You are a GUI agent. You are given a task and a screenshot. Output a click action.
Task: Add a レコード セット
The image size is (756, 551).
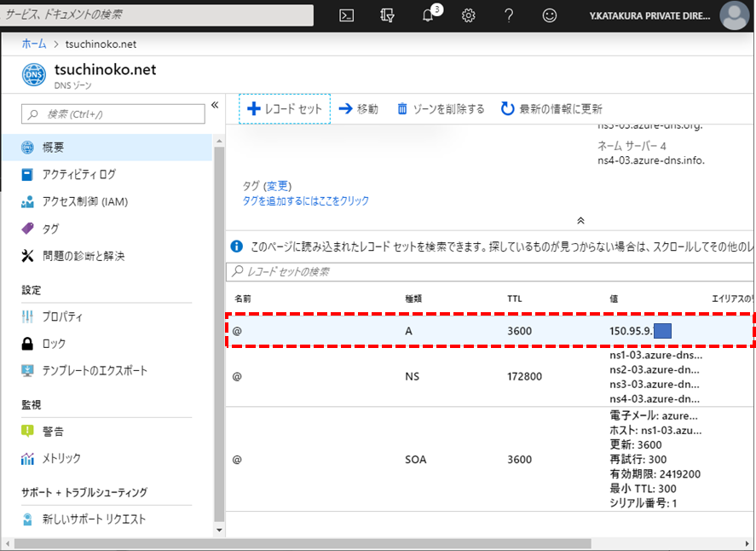point(285,109)
